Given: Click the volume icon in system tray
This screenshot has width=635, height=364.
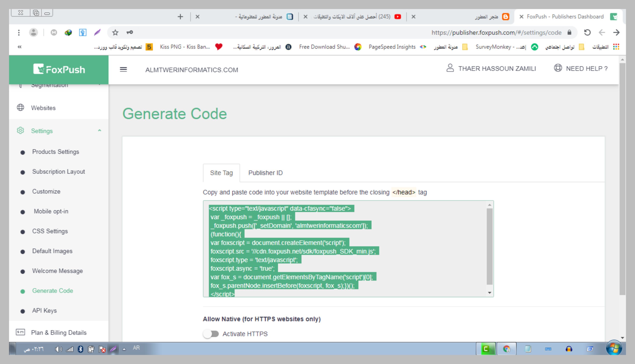Looking at the screenshot, I should (58, 349).
